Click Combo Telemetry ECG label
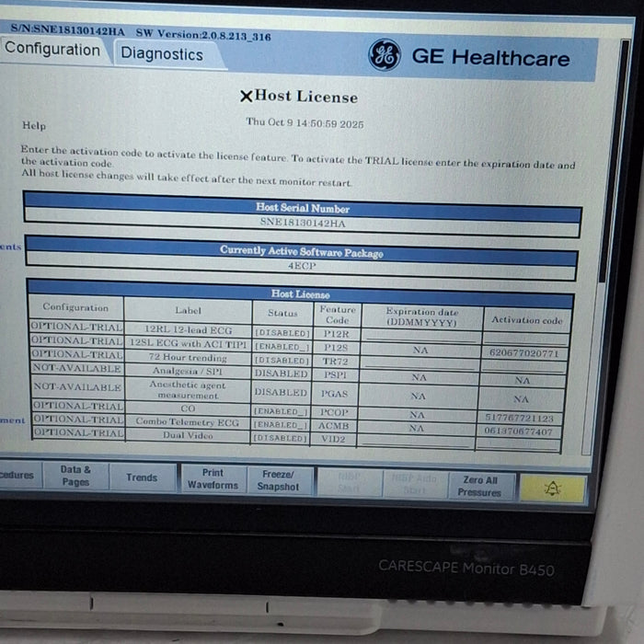The height and width of the screenshot is (644, 644). click(188, 422)
